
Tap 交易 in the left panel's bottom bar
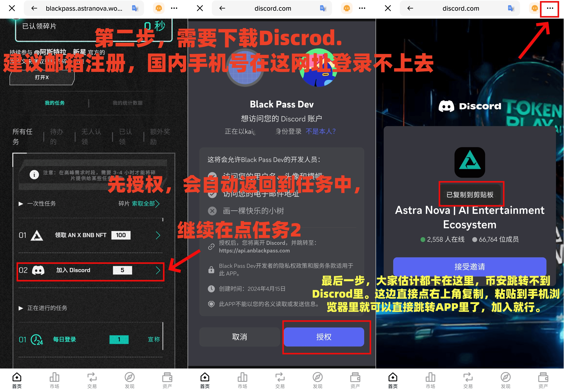tap(92, 380)
